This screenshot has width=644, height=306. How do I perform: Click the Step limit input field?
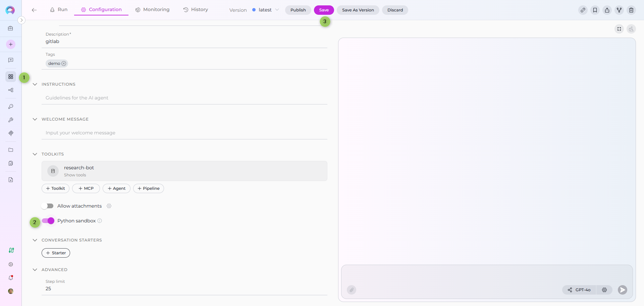[184, 289]
